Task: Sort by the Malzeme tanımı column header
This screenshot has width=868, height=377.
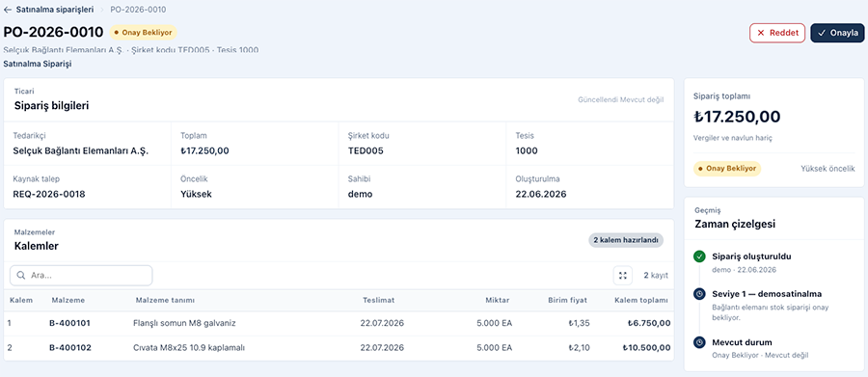Action: [165, 300]
